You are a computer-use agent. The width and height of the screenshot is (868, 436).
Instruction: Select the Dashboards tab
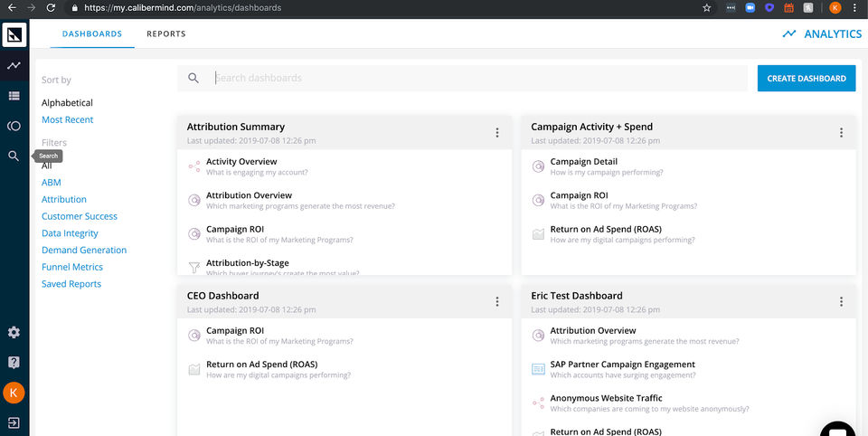(92, 34)
